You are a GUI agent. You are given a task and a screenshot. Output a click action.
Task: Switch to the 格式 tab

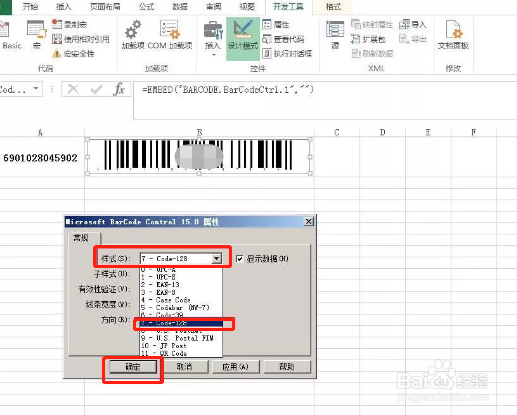click(x=333, y=6)
